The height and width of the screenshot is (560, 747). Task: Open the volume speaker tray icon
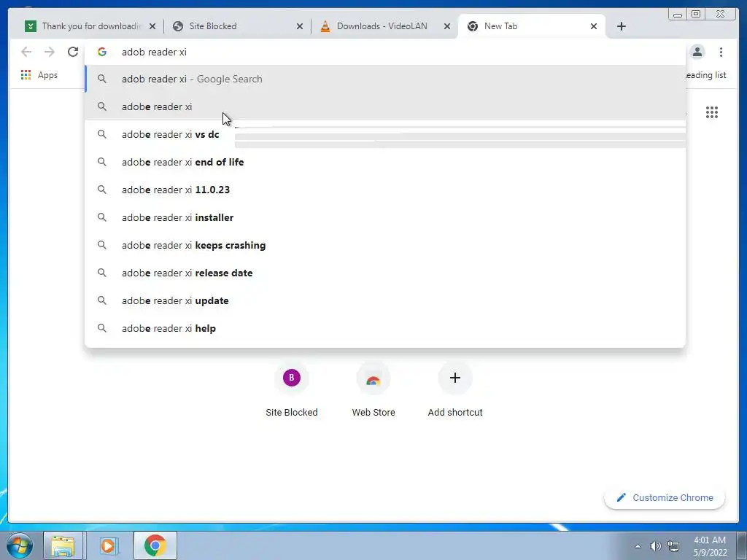pos(656,546)
